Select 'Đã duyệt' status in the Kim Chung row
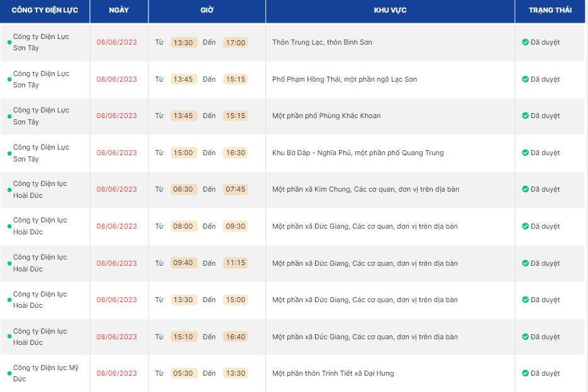The height and width of the screenshot is (392, 588). 545,189
